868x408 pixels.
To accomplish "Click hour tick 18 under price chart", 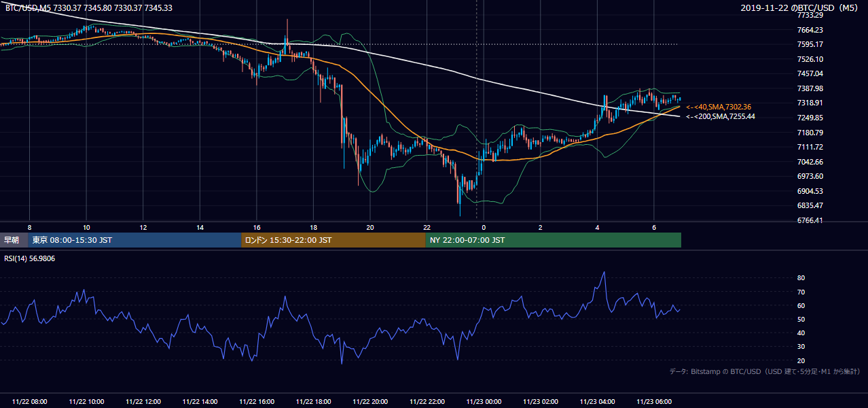I will (x=313, y=227).
